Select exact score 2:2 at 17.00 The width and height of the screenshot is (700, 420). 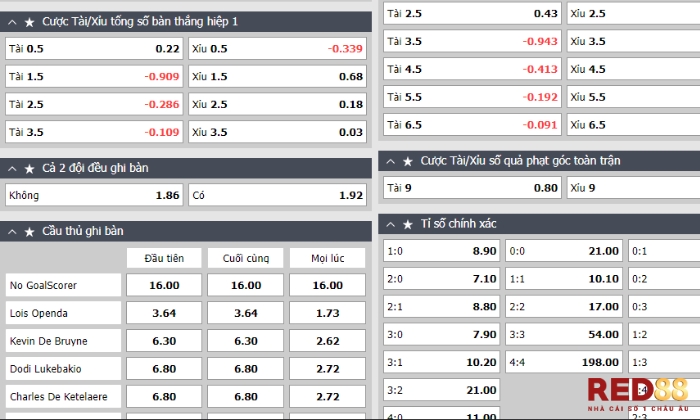pos(564,306)
